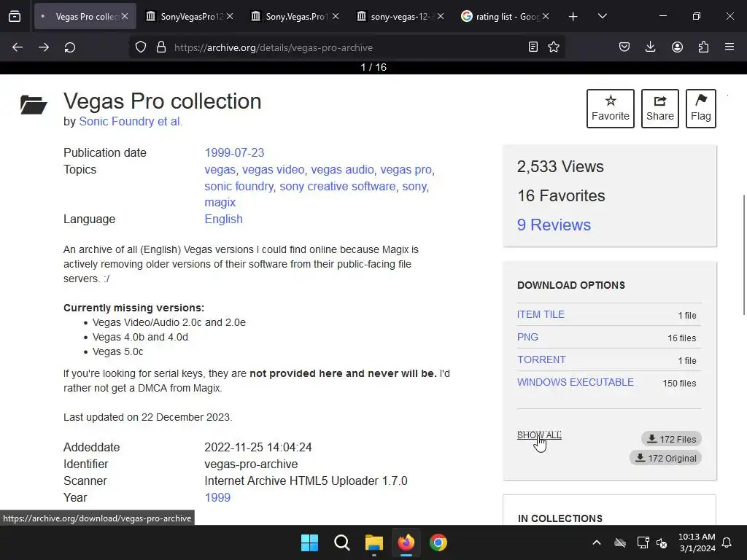
Task: Switch to sony-vegas-12 tab
Action: click(399, 16)
